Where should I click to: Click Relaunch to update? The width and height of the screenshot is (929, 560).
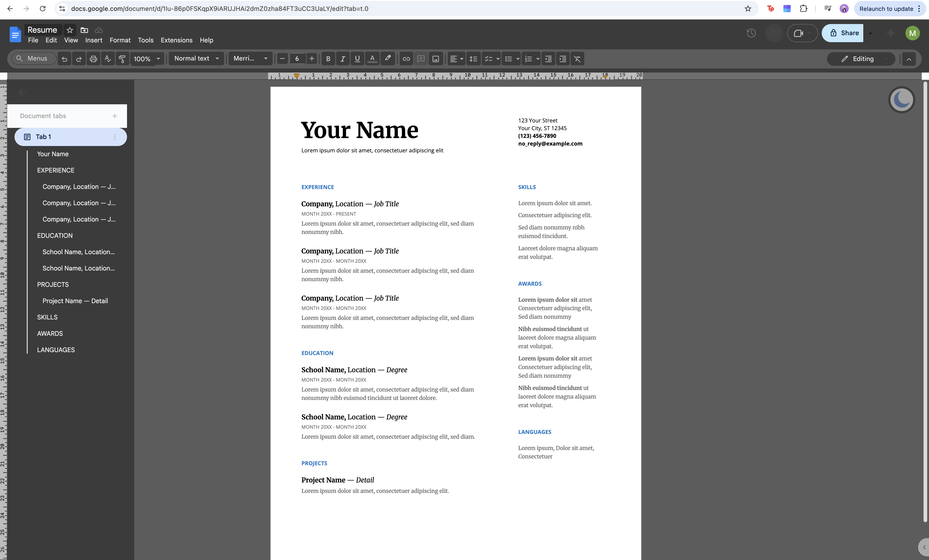tap(886, 9)
